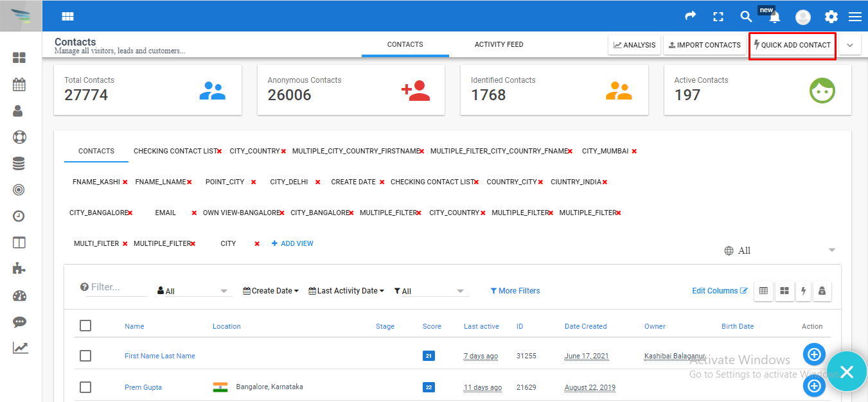This screenshot has width=868, height=402.
Task: Open the gauge meter icon in sidebar
Action: (19, 295)
